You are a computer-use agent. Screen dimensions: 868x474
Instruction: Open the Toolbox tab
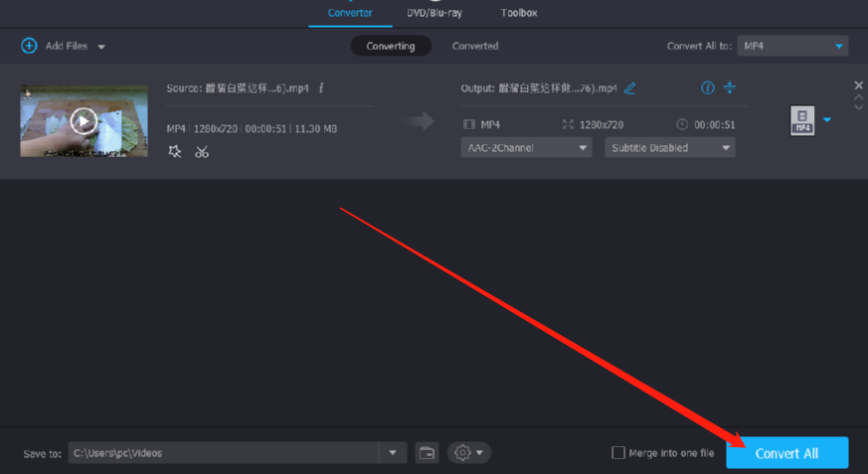click(x=519, y=13)
